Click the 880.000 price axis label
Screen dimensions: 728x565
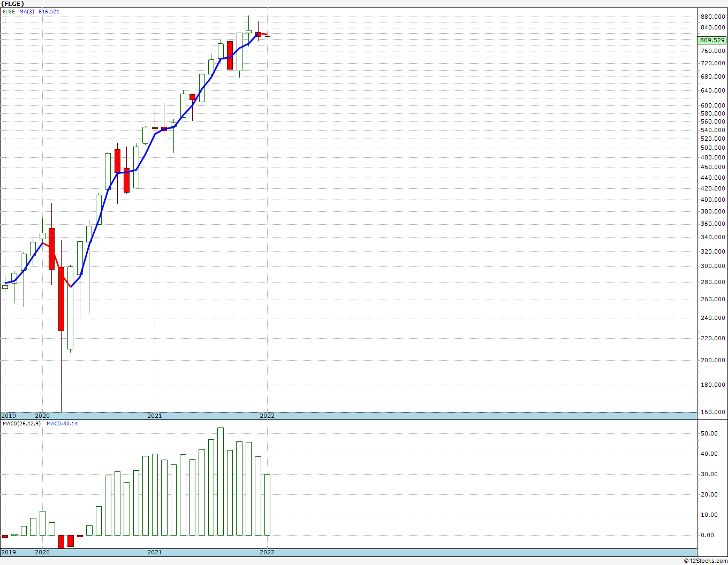[x=712, y=17]
